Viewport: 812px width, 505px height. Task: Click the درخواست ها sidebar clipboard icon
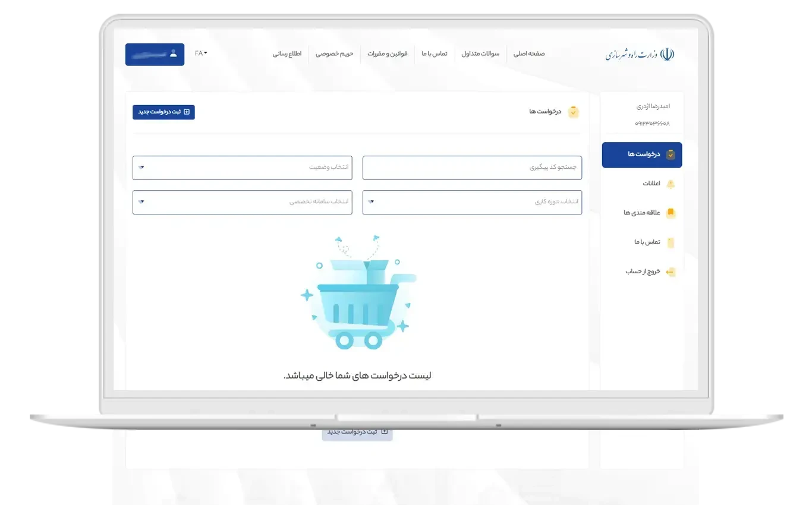point(671,154)
